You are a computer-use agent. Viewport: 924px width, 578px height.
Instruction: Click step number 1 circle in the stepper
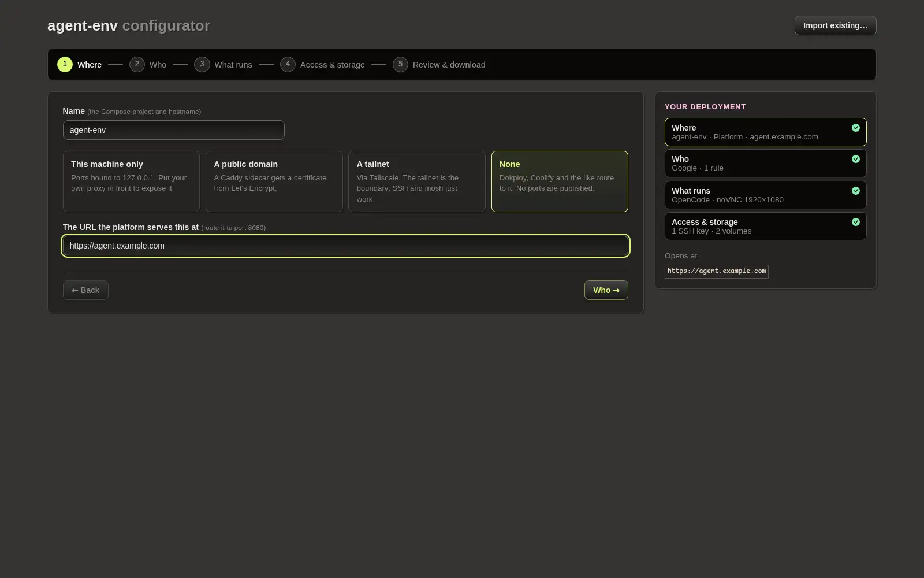[65, 64]
